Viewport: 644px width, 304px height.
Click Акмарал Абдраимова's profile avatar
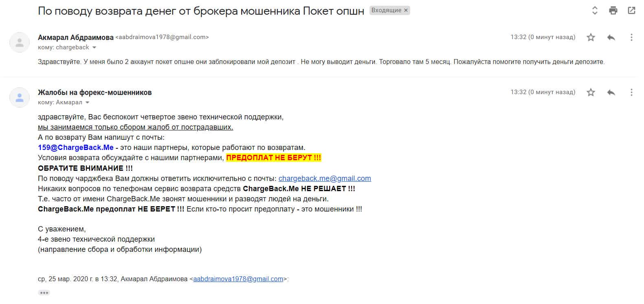tap(20, 42)
